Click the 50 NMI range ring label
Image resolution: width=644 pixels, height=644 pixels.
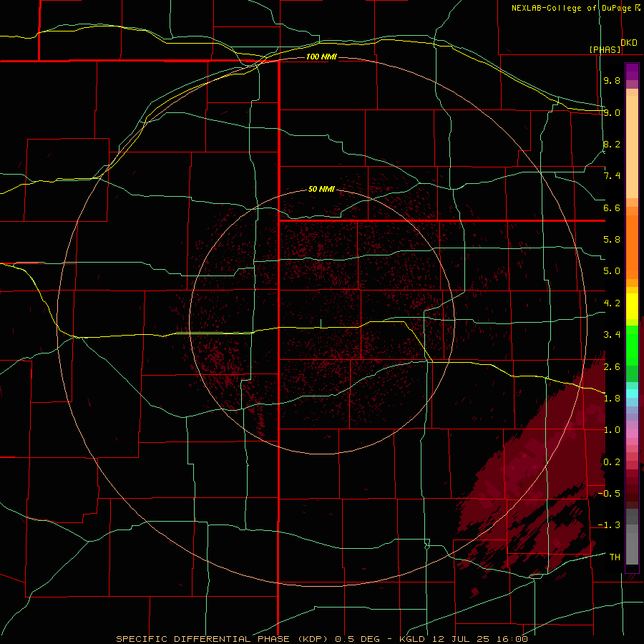coord(321,189)
